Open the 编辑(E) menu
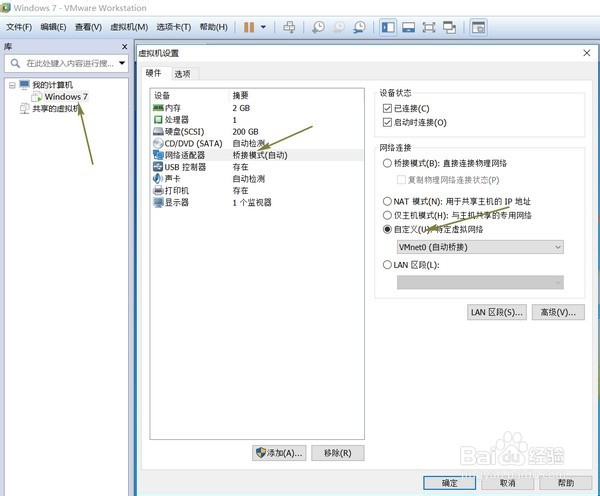This screenshot has height=496, width=600. tap(53, 27)
